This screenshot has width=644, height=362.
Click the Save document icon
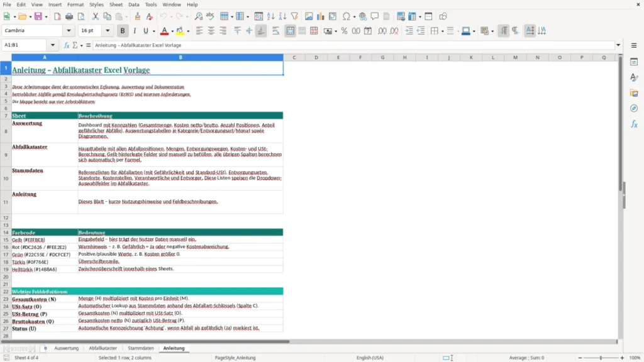point(38,16)
